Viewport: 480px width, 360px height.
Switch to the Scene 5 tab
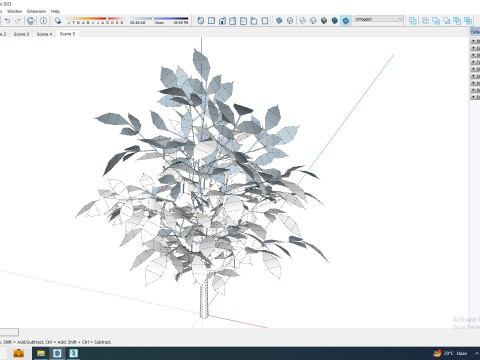pos(67,34)
